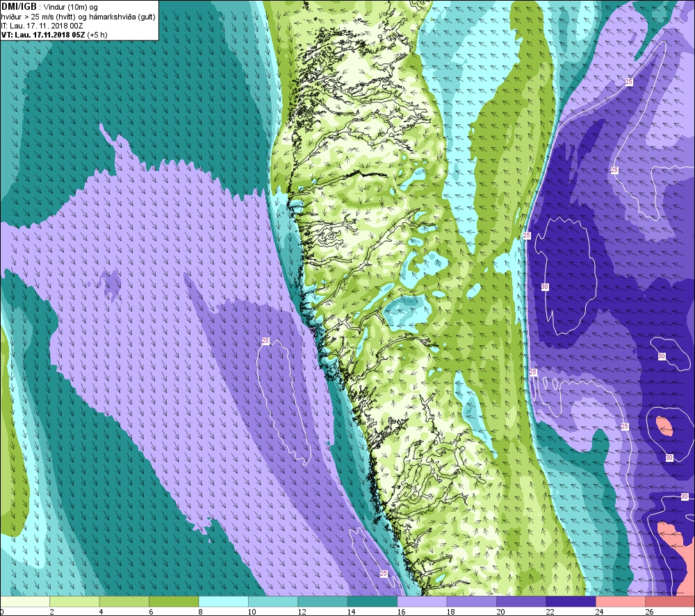
Task: Click the "DMI/IGB" title text
Action: [x=19, y=7]
